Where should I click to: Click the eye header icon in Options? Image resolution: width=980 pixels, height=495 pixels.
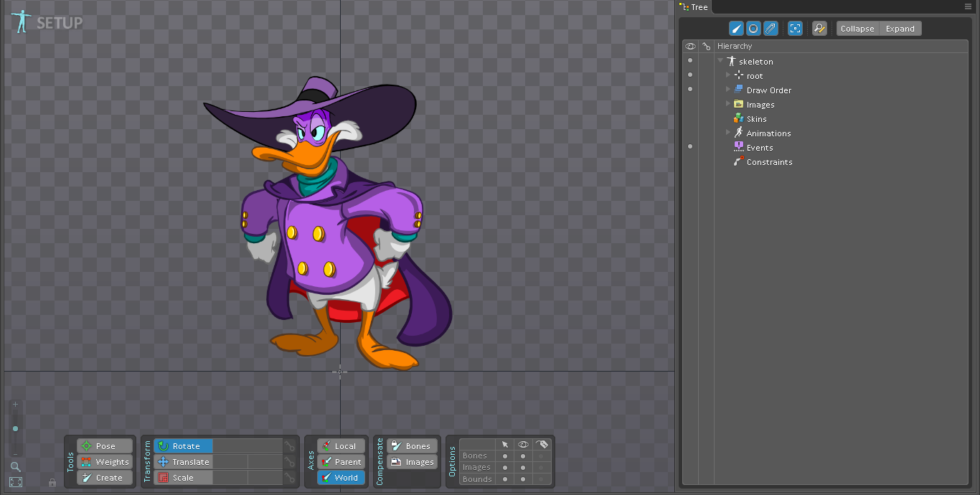click(523, 445)
